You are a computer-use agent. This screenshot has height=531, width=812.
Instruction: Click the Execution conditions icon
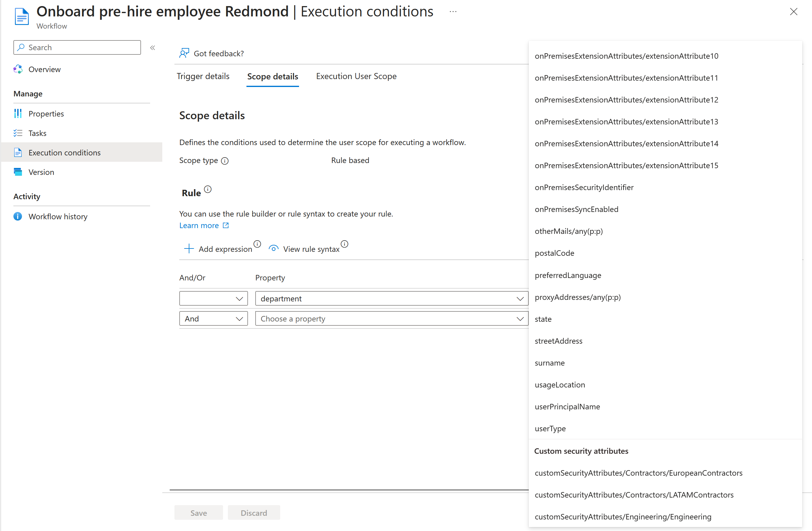tap(18, 152)
